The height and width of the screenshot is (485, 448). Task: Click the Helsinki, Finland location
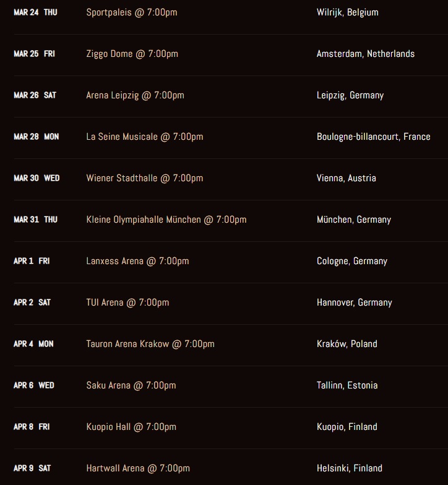[x=349, y=468]
